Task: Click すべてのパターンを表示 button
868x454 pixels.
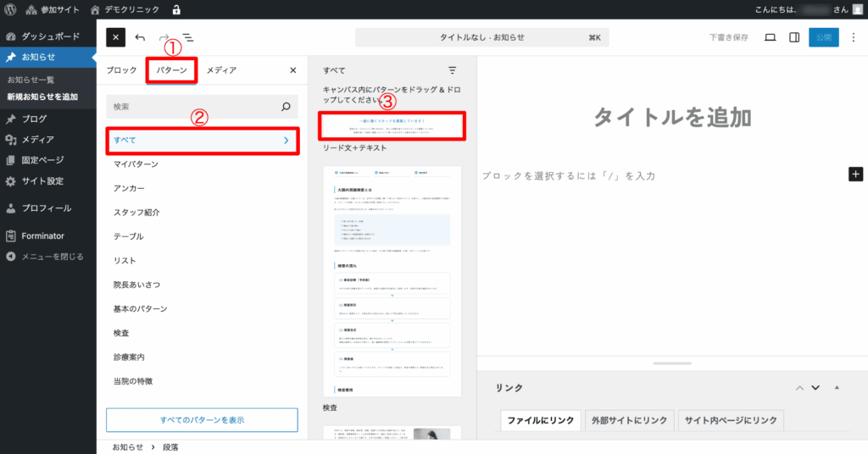Action: point(202,420)
